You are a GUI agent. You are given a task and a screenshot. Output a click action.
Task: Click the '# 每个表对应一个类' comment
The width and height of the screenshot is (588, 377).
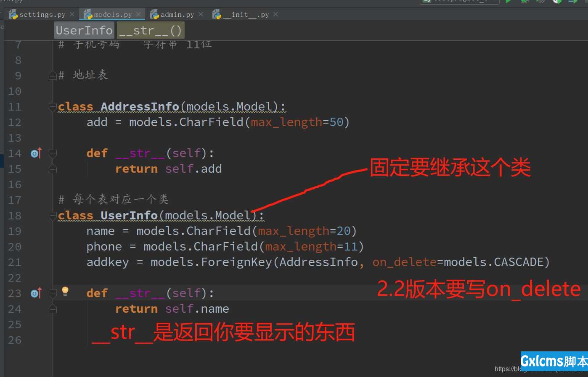(x=114, y=199)
